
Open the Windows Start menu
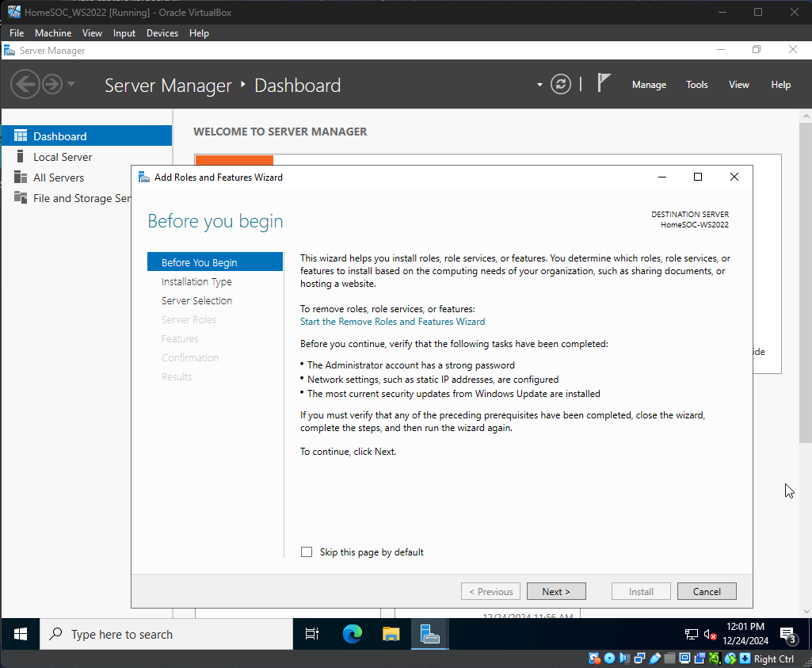pos(21,634)
